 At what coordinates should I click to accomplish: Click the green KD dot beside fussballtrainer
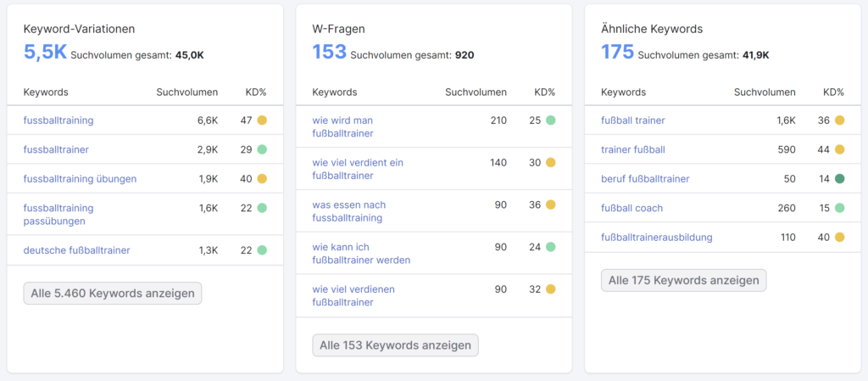(x=262, y=149)
